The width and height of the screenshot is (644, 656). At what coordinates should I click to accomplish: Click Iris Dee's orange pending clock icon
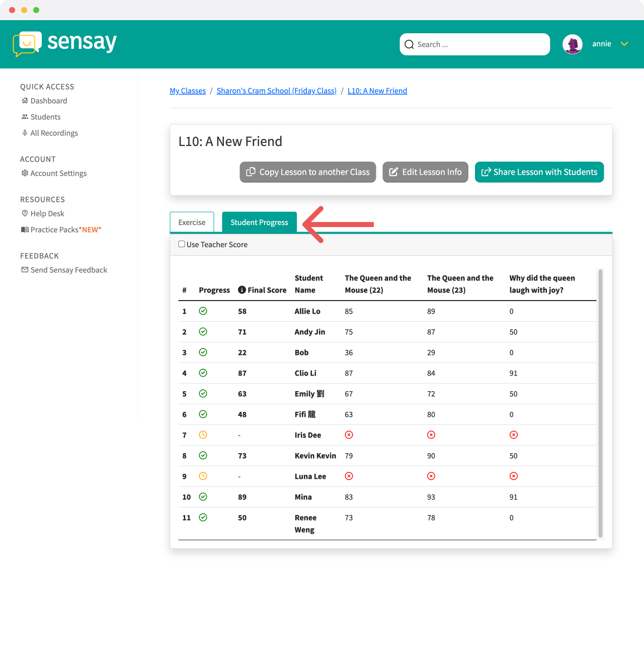click(x=203, y=435)
